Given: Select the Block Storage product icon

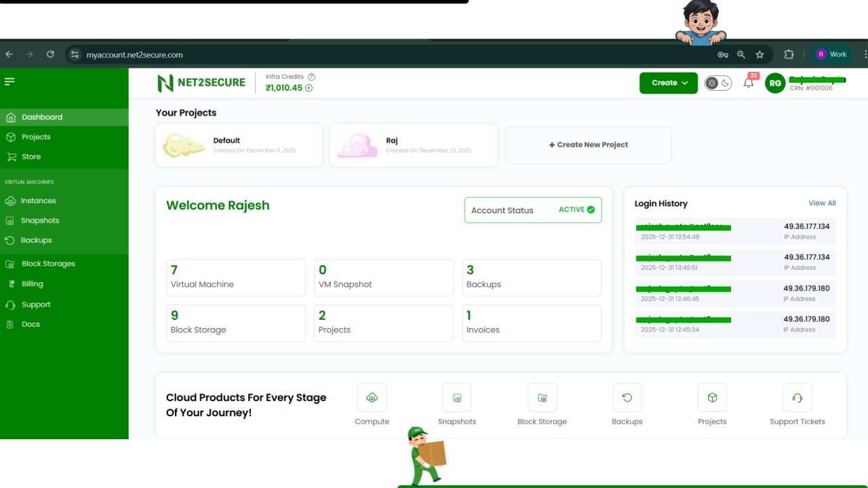Looking at the screenshot, I should (x=542, y=398).
